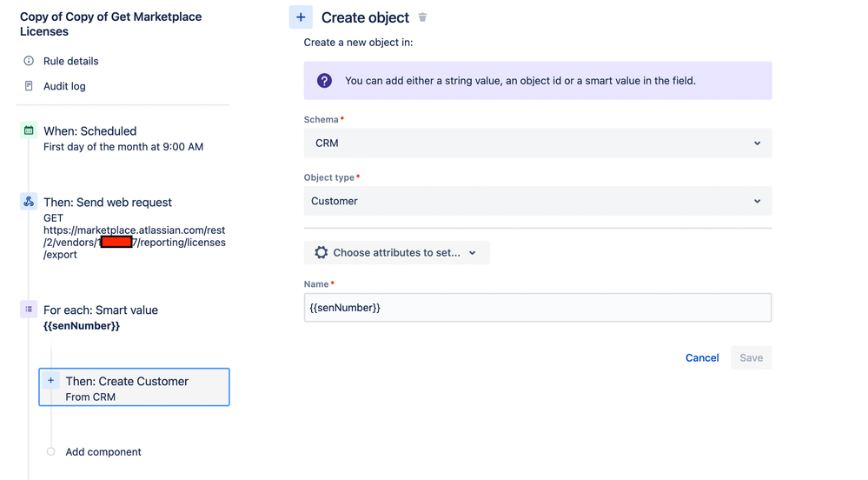This screenshot has height=480, width=868.
Task: Click the info banner message about string values
Action: [520, 80]
